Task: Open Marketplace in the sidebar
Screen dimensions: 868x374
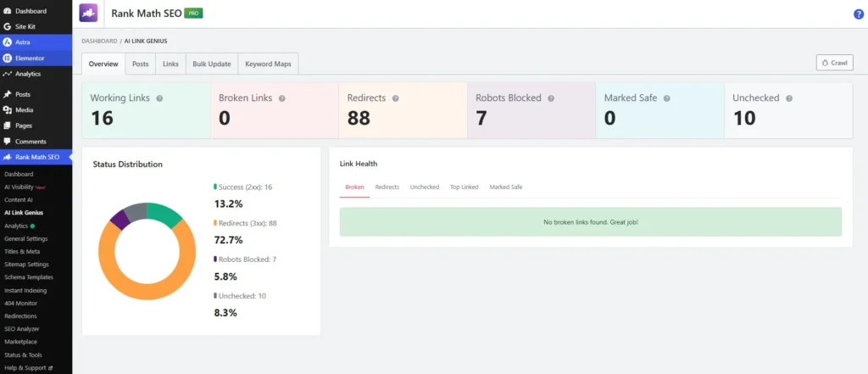Action: pyautogui.click(x=20, y=342)
